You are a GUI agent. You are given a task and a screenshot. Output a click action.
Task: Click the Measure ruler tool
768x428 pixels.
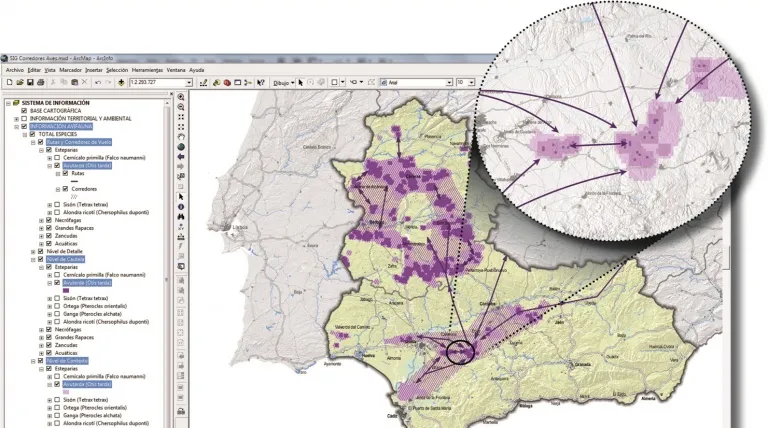(181, 237)
